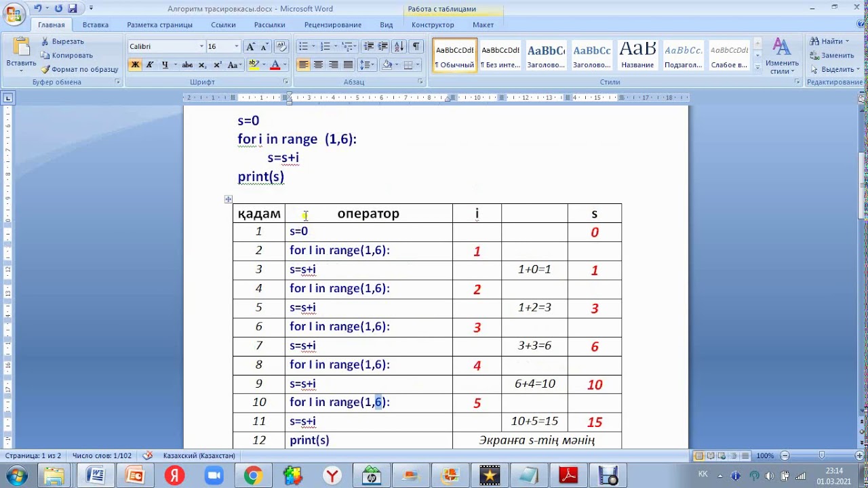The height and width of the screenshot is (488, 868).
Task: Apply yellow text highlight color
Action: (x=254, y=65)
